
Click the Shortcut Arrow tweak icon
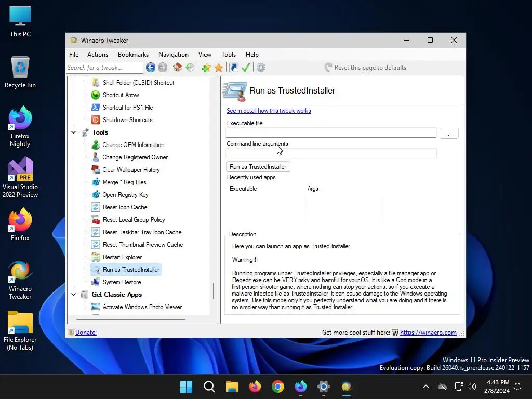pos(96,95)
